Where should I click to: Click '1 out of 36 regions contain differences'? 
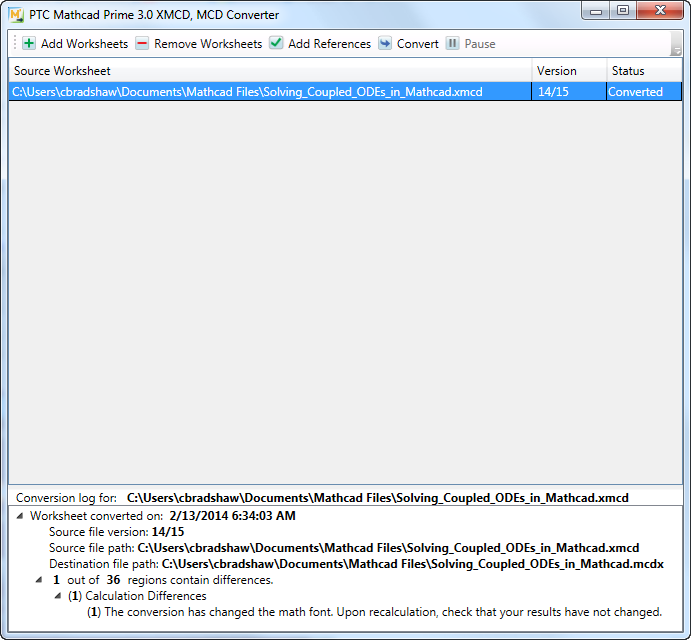click(x=163, y=580)
